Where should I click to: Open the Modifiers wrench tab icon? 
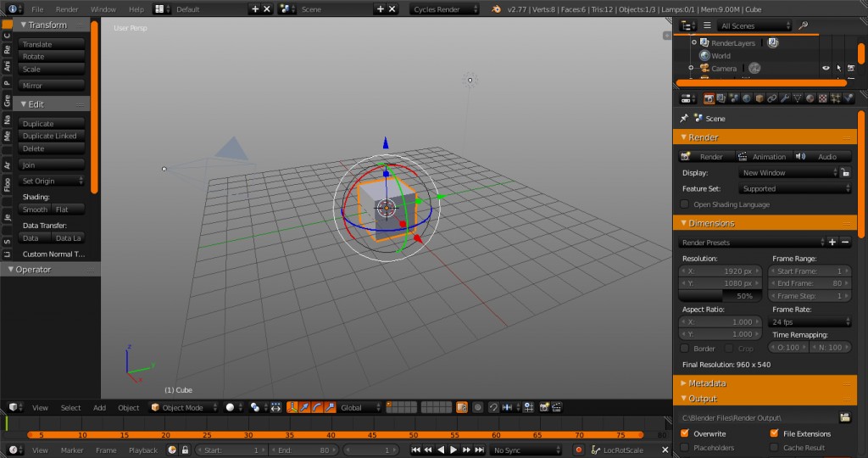click(785, 98)
